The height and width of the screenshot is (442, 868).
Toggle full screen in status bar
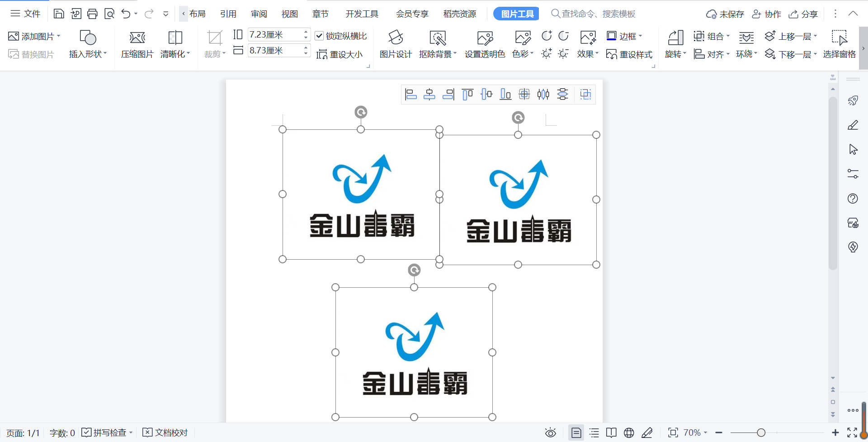point(852,433)
